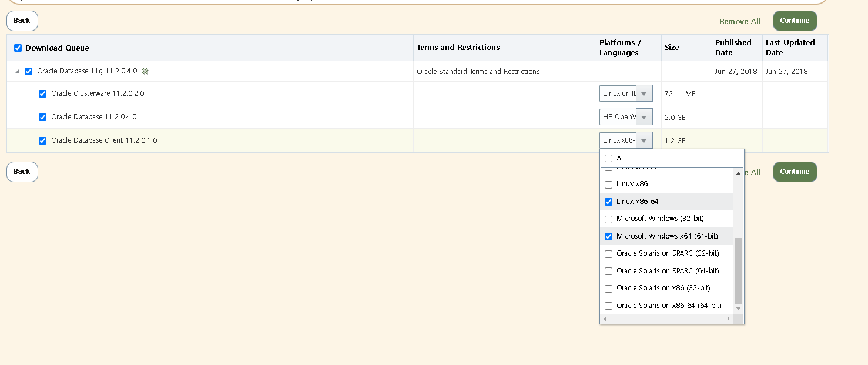
Task: Close platform dropdown for Oracle Database Client
Action: coord(644,140)
